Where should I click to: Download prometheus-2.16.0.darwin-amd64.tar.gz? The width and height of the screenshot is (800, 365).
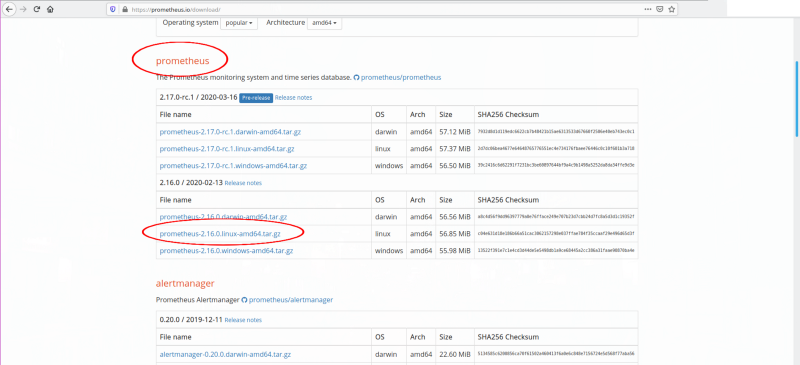pyautogui.click(x=223, y=217)
